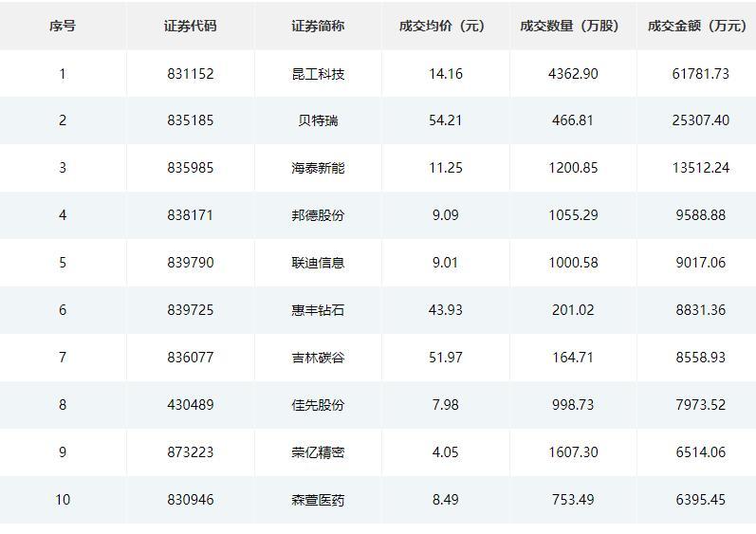Click amount value 9588.88
The width and height of the screenshot is (756, 534).
701,215
